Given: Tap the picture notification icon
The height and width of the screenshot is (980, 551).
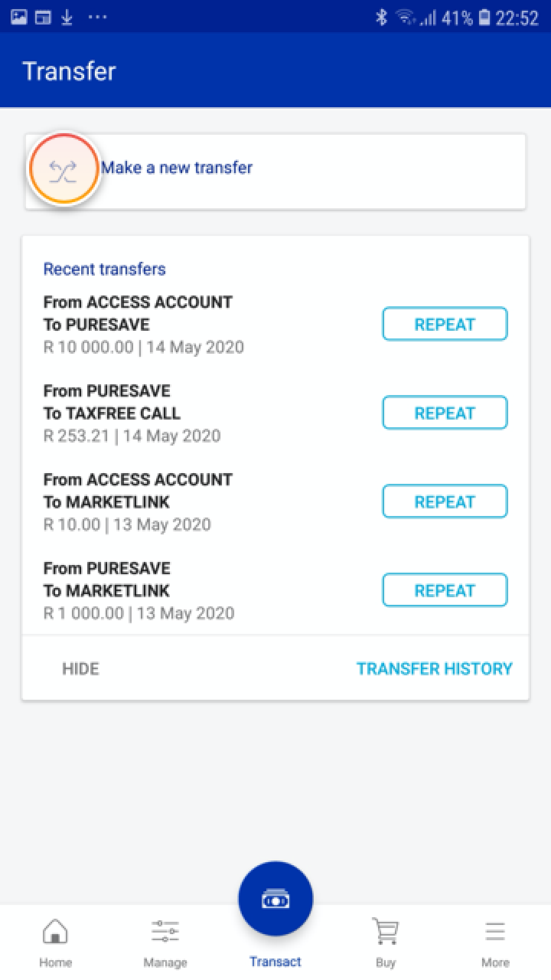Looking at the screenshot, I should point(19,18).
